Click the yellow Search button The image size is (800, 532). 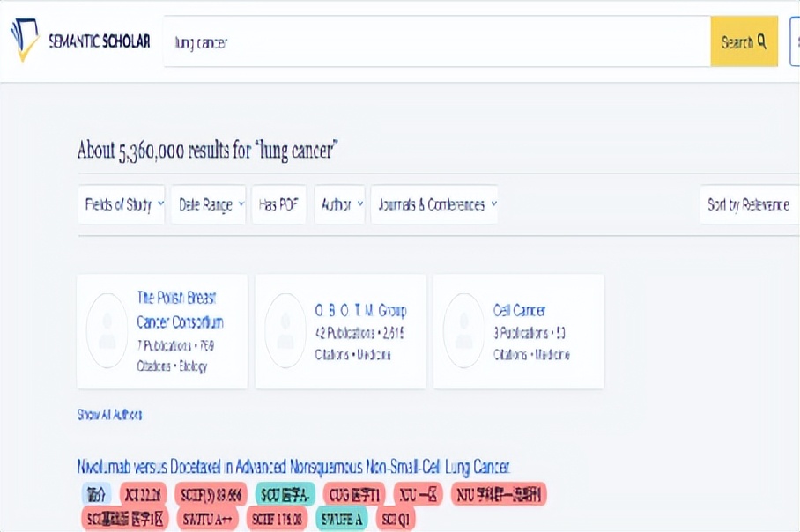click(744, 41)
